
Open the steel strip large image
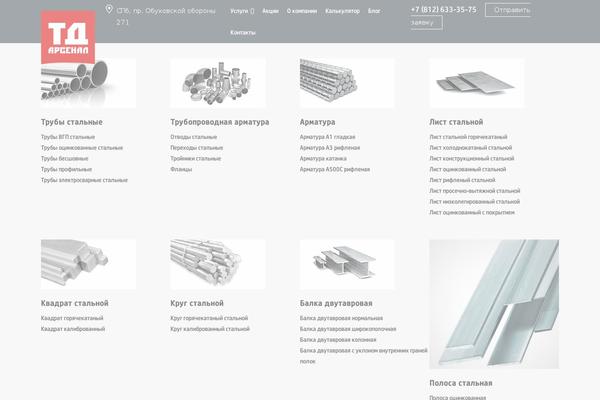pos(494,304)
